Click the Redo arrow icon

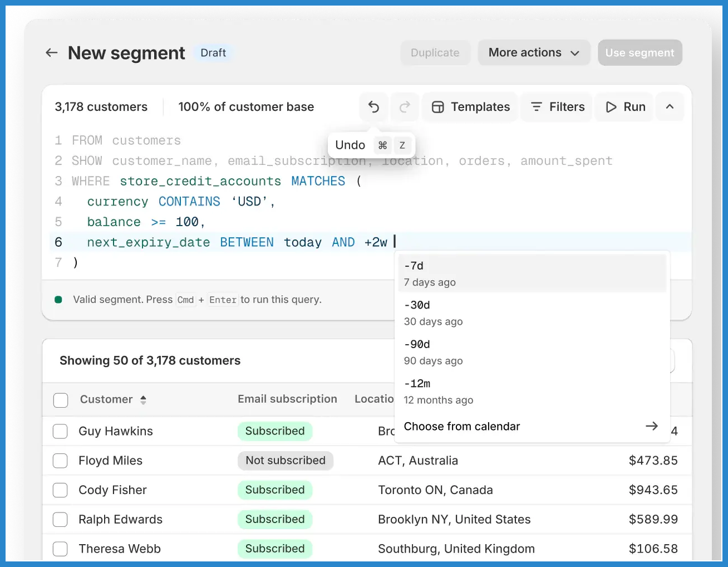click(x=405, y=107)
